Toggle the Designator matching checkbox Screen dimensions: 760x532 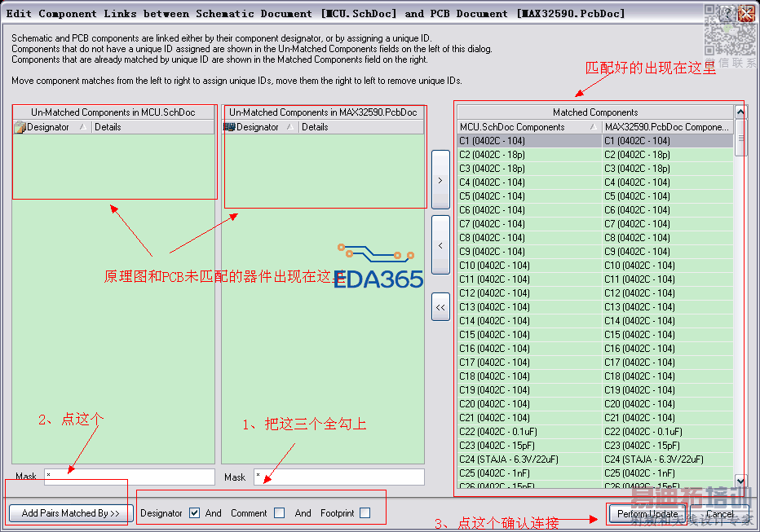click(194, 513)
